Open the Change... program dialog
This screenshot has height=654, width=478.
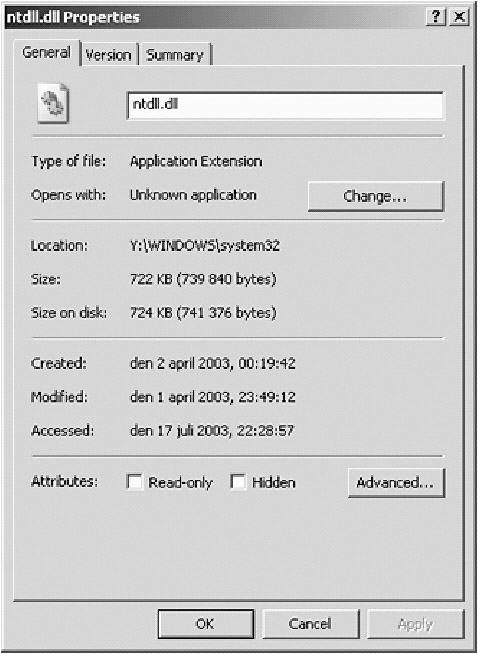pos(376,196)
